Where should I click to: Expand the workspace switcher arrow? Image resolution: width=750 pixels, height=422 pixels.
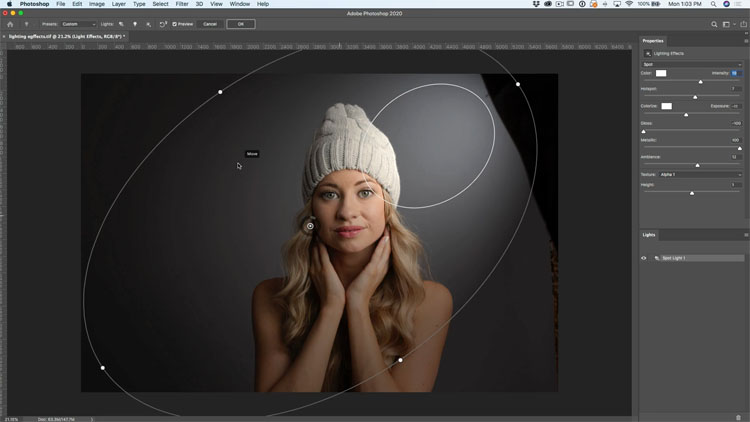tap(734, 24)
